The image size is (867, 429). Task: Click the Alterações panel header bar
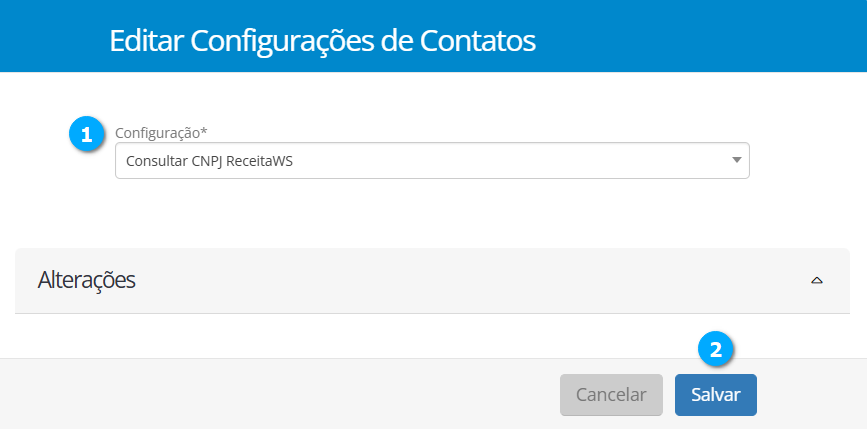tap(450, 280)
